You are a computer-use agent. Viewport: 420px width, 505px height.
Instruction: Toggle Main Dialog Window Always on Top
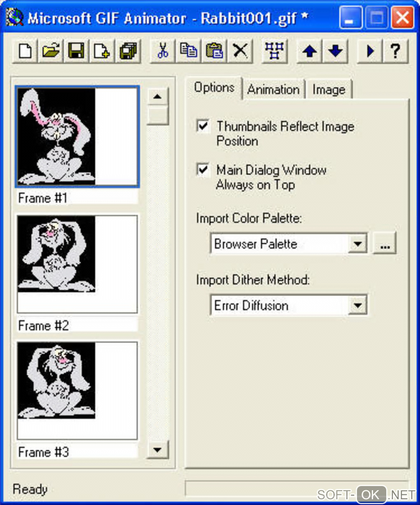[203, 170]
